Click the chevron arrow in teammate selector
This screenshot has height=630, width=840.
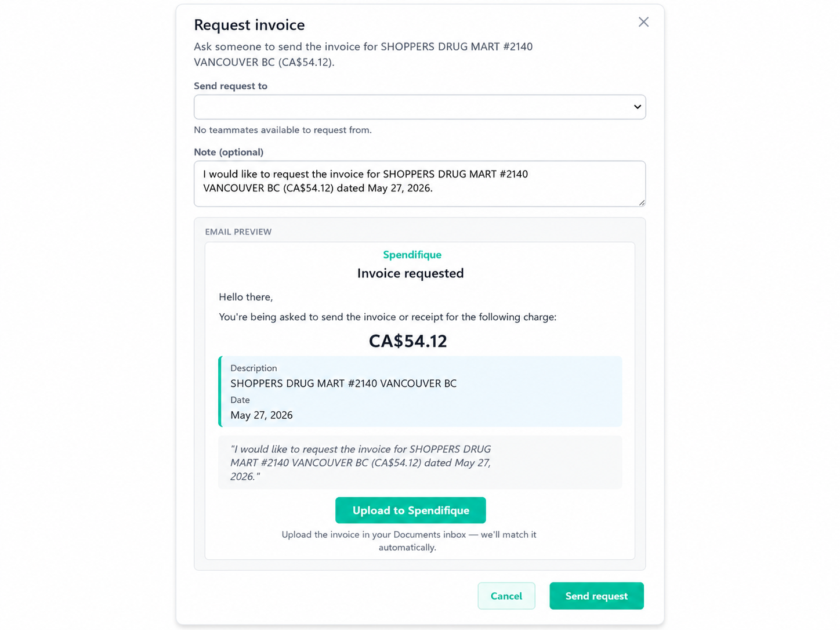(x=637, y=107)
